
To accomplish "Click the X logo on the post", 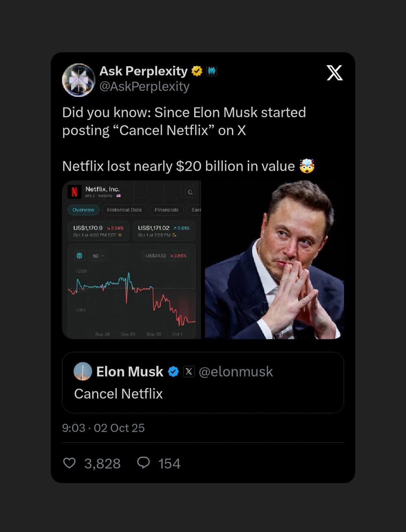I will pyautogui.click(x=334, y=73).
